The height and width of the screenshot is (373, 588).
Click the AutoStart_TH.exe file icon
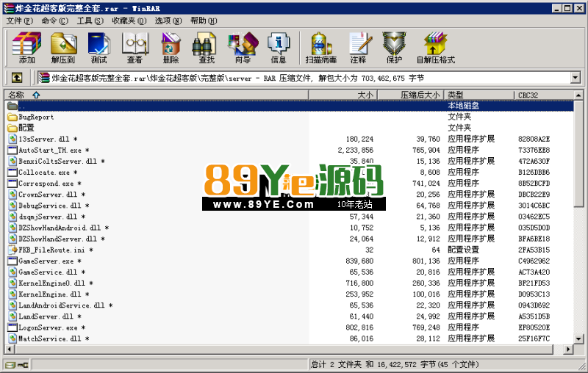pyautogui.click(x=12, y=151)
